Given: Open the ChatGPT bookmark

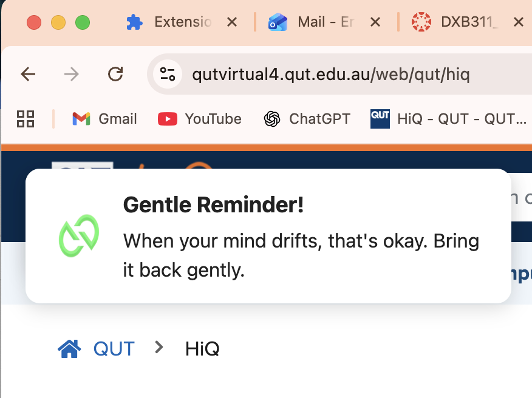Looking at the screenshot, I should click(307, 118).
